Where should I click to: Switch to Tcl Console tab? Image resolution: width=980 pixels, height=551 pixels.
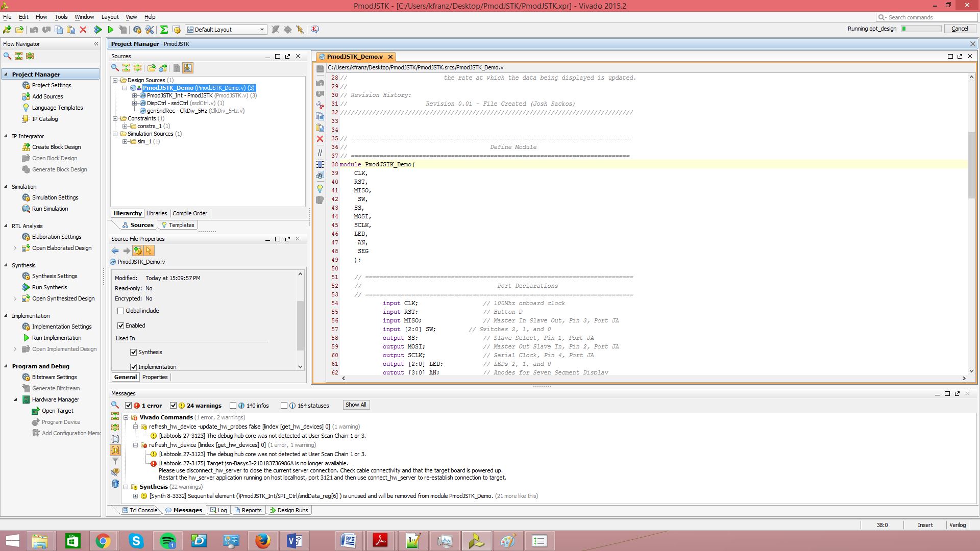[x=139, y=510]
